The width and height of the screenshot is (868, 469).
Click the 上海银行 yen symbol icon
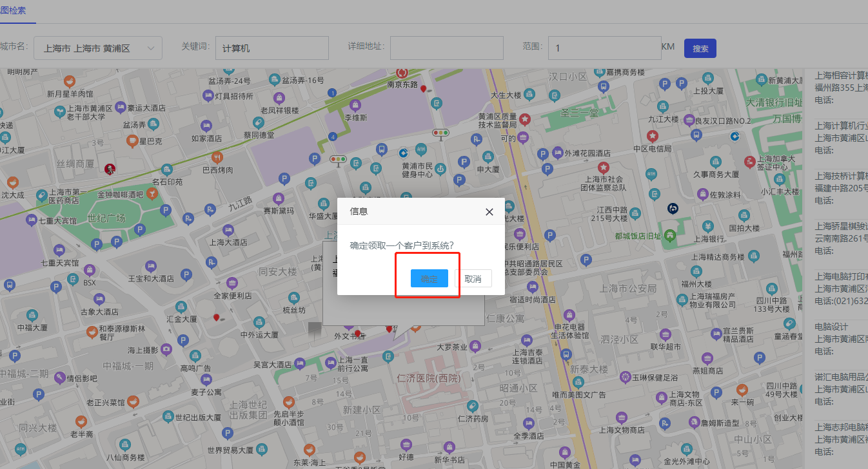click(x=709, y=226)
